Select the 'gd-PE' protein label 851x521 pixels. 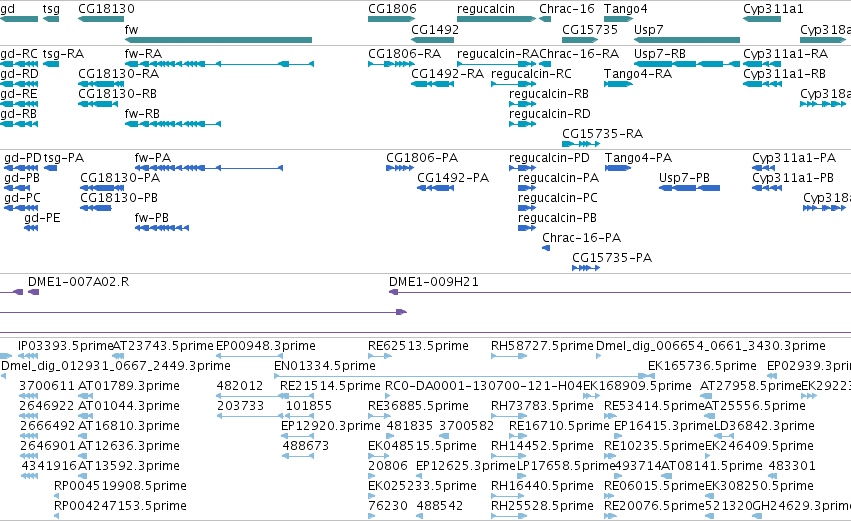(x=42, y=218)
